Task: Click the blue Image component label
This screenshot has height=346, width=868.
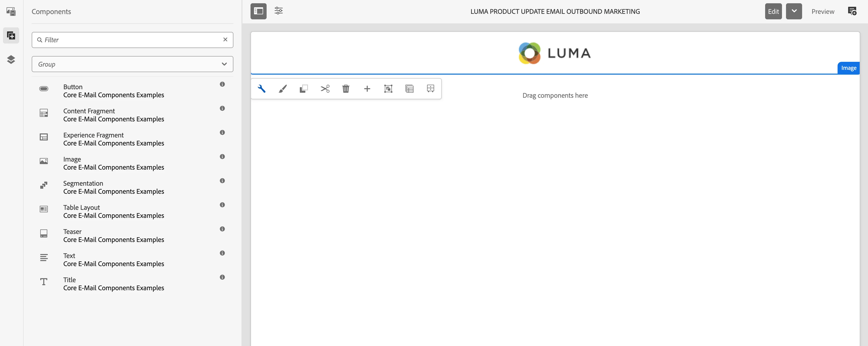Action: point(848,68)
